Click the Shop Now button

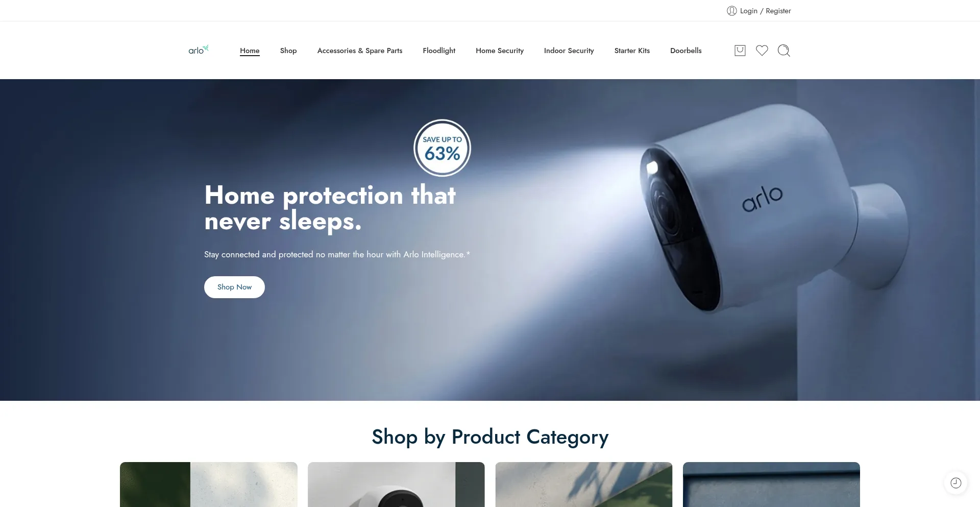pyautogui.click(x=234, y=287)
